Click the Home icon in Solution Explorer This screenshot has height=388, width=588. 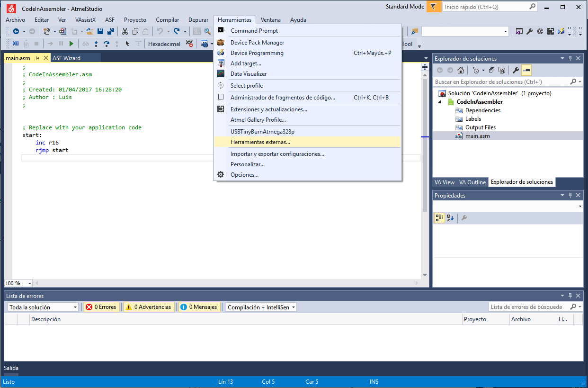point(461,70)
